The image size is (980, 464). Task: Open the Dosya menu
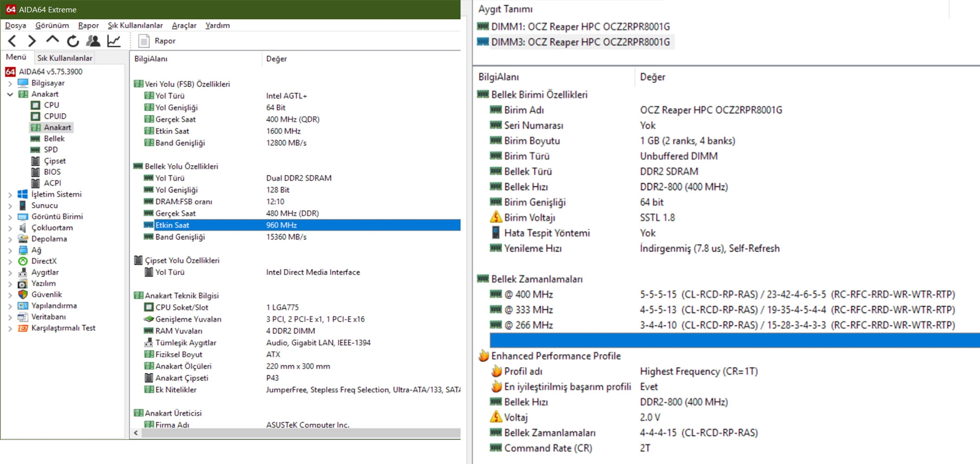(15, 26)
